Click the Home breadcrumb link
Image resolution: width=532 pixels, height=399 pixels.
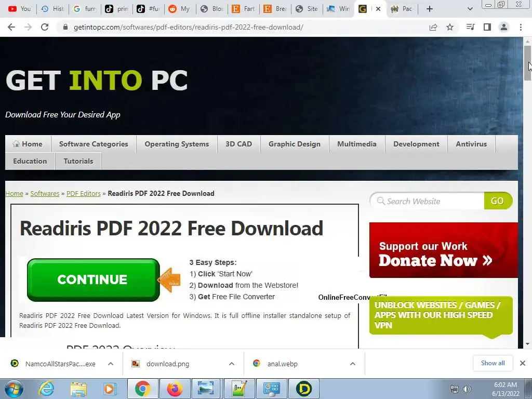pyautogui.click(x=14, y=193)
